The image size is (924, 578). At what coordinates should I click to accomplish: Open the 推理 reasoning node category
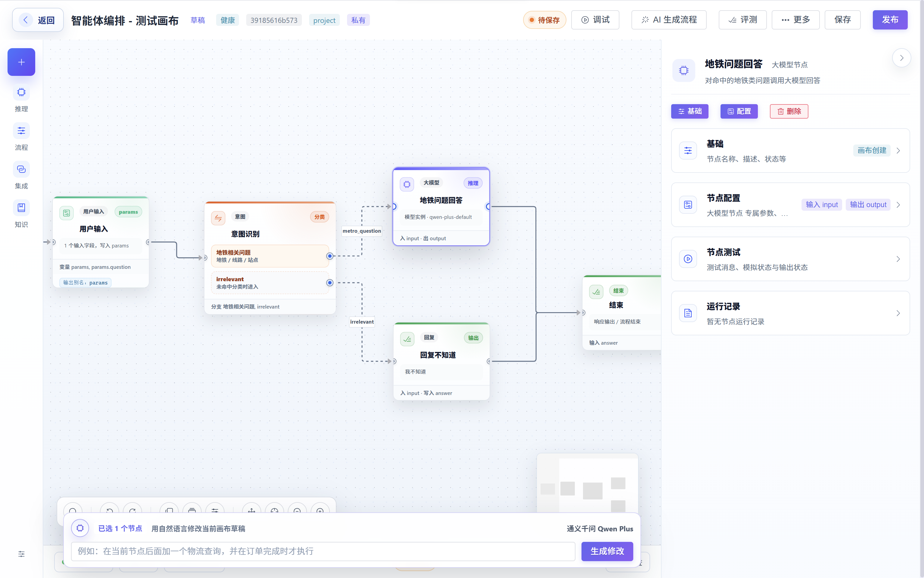point(21,98)
